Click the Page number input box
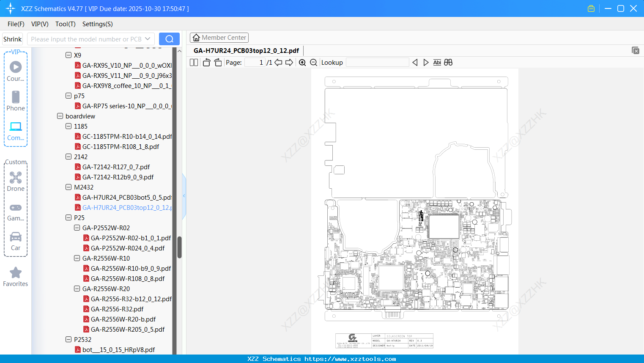This screenshot has height=363, width=644. pos(255,63)
